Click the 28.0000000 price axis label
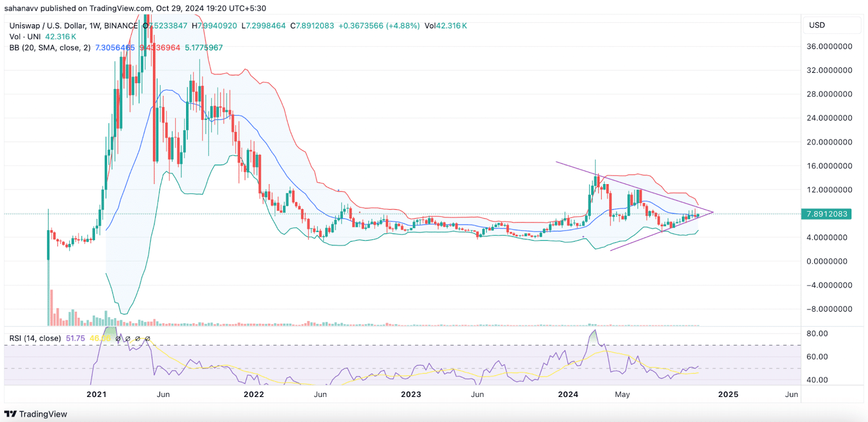Image resolution: width=868 pixels, height=422 pixels. pyautogui.click(x=829, y=94)
